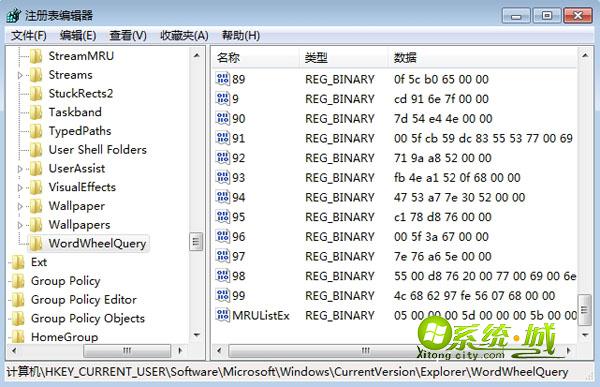Click the Group Policy Editor folder icon
Image resolution: width=600 pixels, height=387 pixels.
tap(18, 300)
